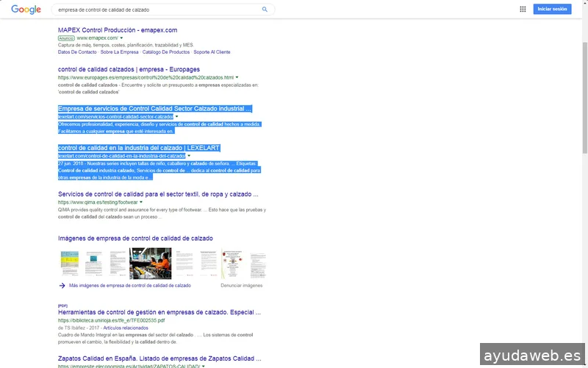Open the Europages control de calidad result
Viewport: 588px width, 368px height.
pyautogui.click(x=129, y=70)
